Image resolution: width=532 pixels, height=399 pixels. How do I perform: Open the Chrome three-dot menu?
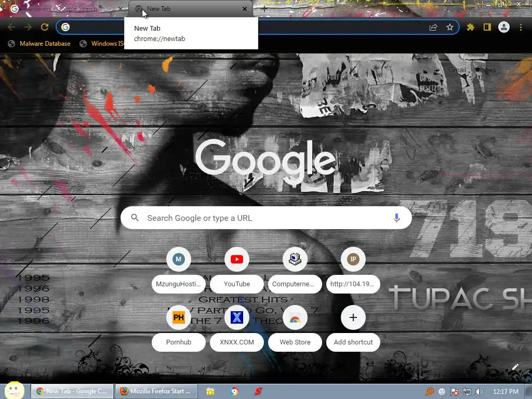521,27
